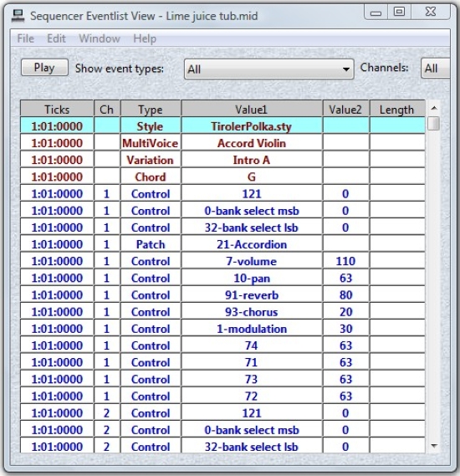
Task: Click the scrollbar up arrow
Action: (x=434, y=108)
